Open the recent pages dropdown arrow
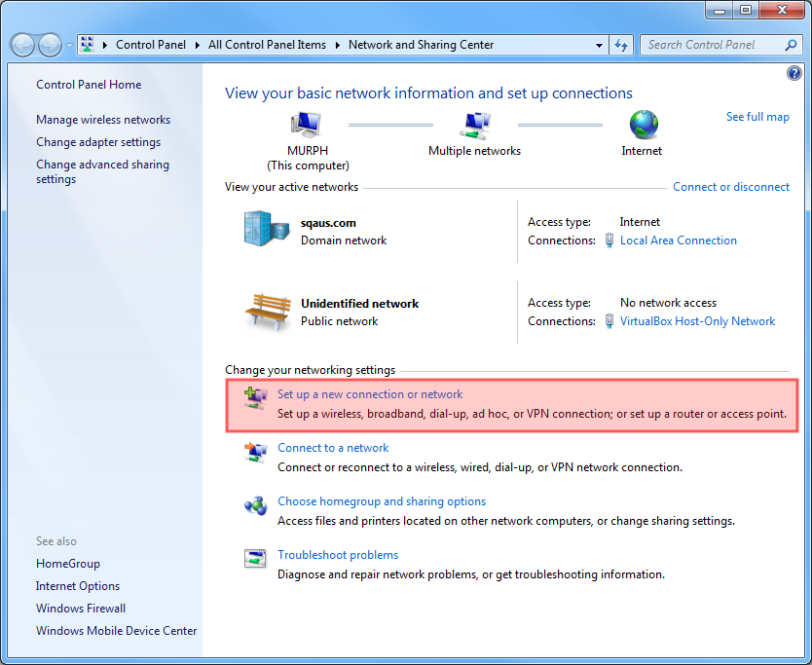812x665 pixels. [69, 46]
